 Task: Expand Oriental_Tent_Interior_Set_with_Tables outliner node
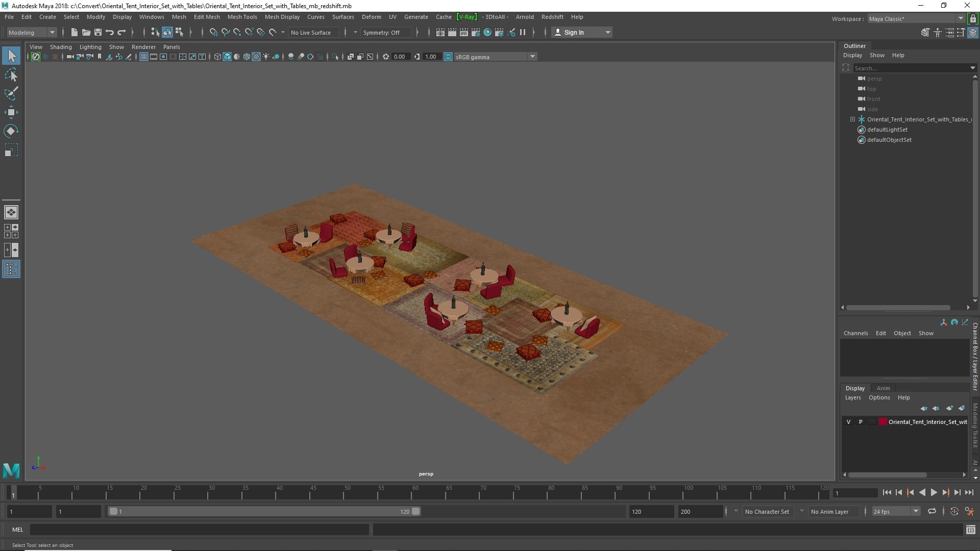click(852, 119)
